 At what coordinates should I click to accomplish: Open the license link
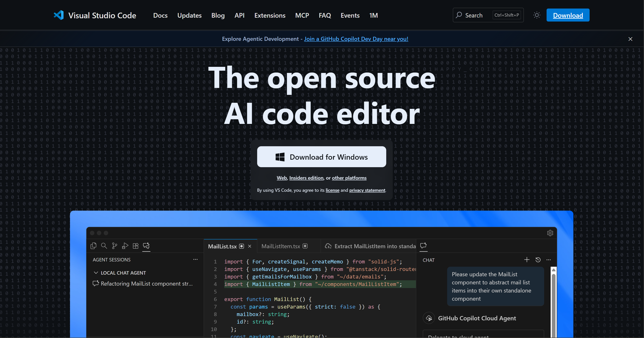332,190
